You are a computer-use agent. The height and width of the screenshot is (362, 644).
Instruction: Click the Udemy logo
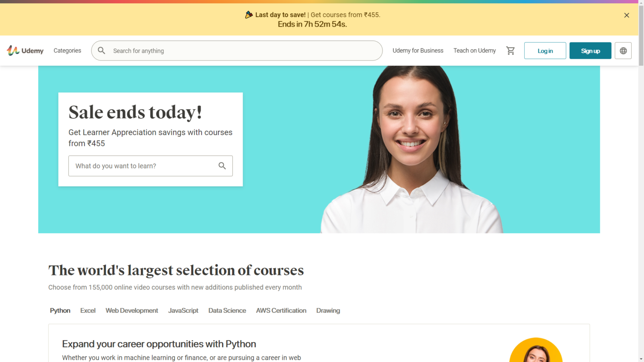[25, 51]
